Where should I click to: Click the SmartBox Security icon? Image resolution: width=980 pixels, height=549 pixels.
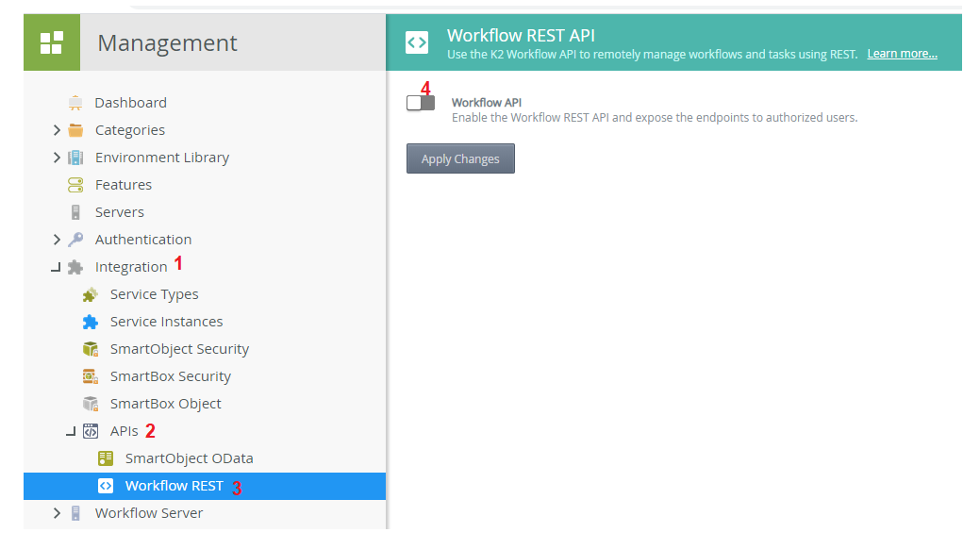(91, 376)
